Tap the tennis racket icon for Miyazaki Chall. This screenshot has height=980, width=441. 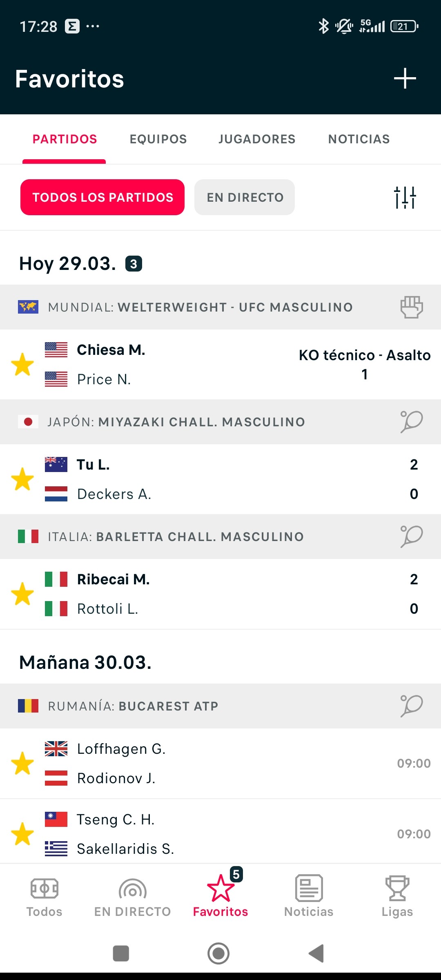click(x=412, y=421)
